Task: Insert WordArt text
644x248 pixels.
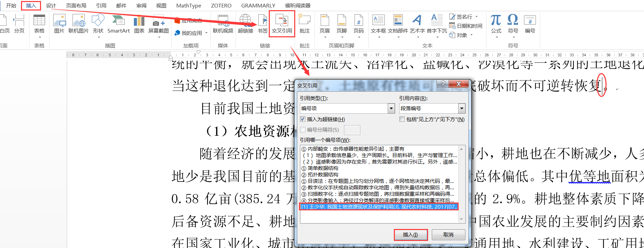Action: (x=417, y=24)
